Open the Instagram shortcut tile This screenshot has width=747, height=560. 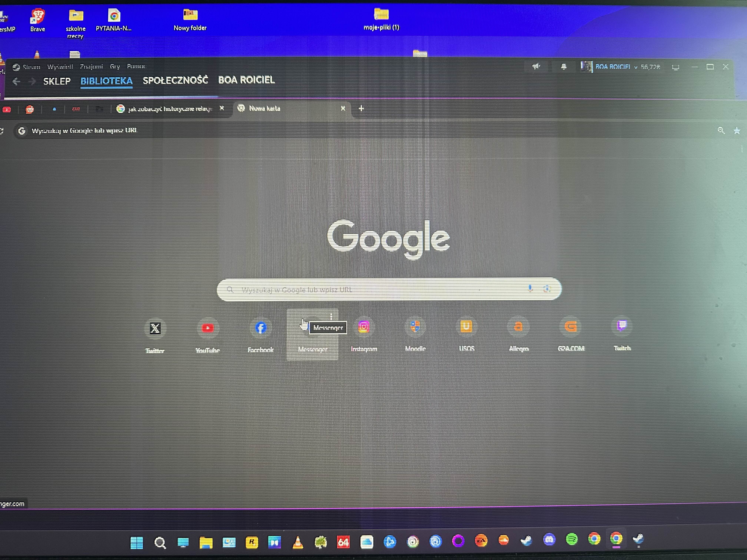[364, 327]
